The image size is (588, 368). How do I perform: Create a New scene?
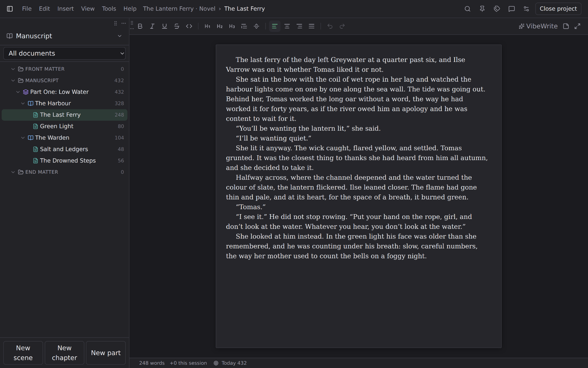pos(23,353)
